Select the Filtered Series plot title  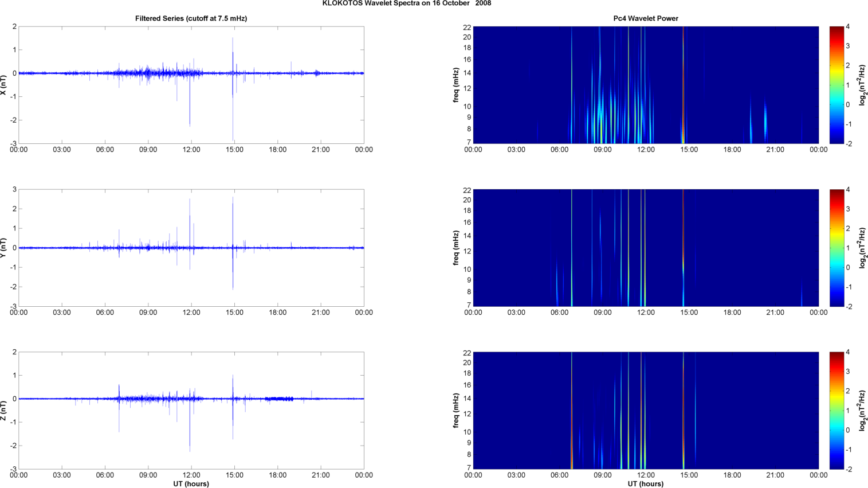coord(191,18)
